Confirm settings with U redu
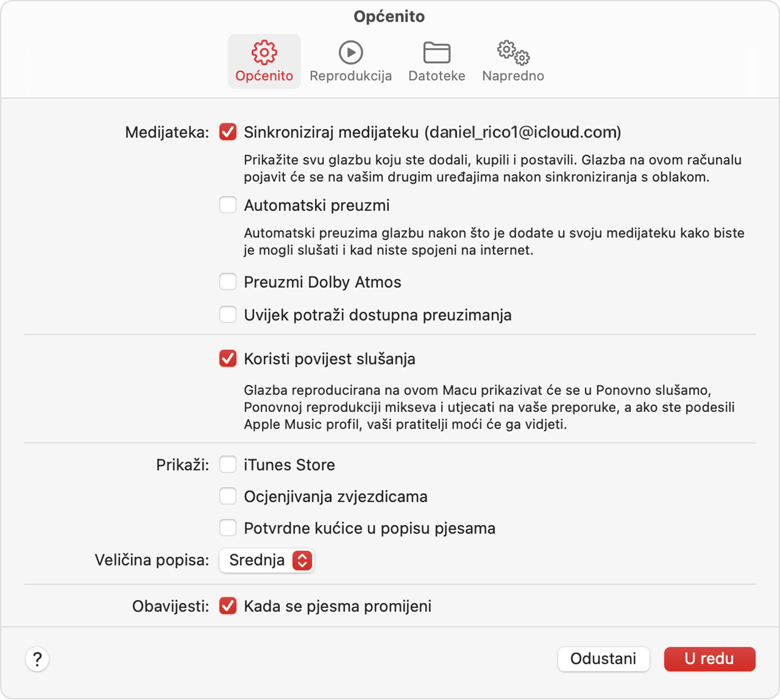Viewport: 780px width, 700px height. pyautogui.click(x=709, y=659)
